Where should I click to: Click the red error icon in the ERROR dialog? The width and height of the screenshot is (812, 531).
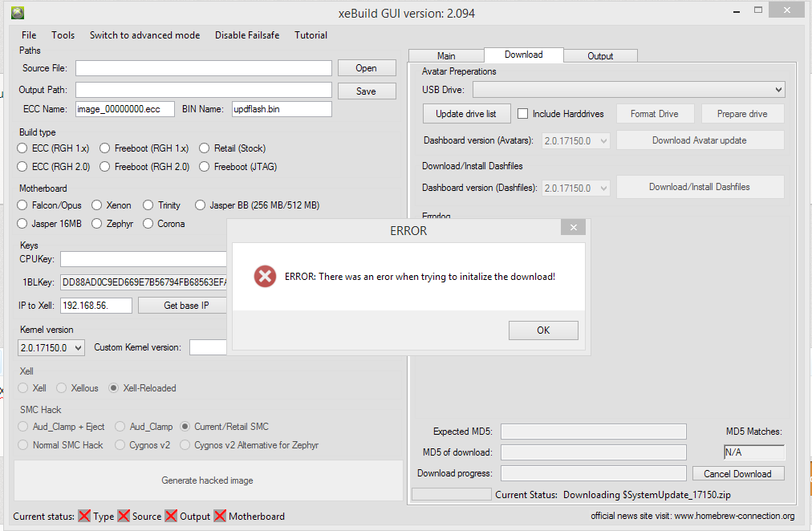tap(265, 277)
